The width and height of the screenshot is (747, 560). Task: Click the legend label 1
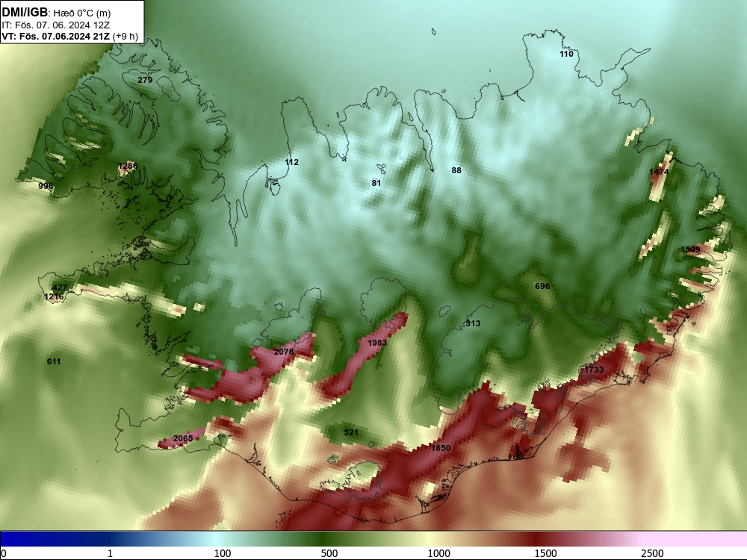point(110,553)
